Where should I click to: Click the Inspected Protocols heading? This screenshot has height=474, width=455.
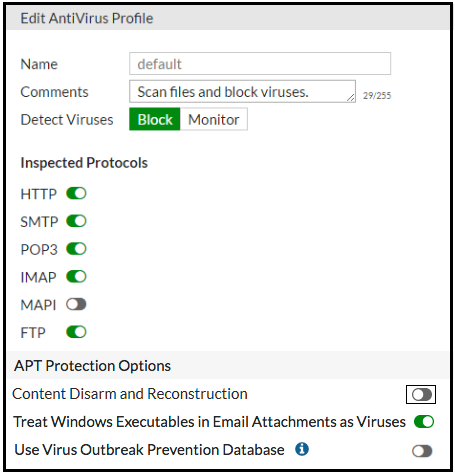[x=84, y=163]
